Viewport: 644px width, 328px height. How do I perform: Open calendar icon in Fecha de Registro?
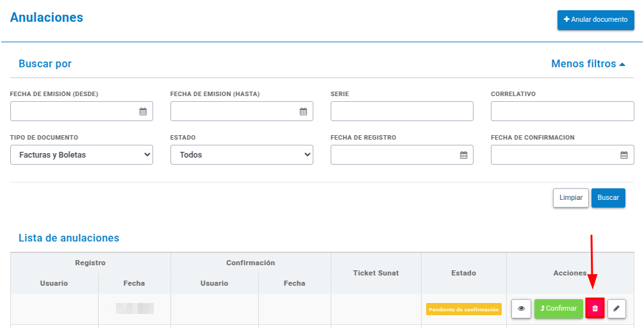pos(464,155)
